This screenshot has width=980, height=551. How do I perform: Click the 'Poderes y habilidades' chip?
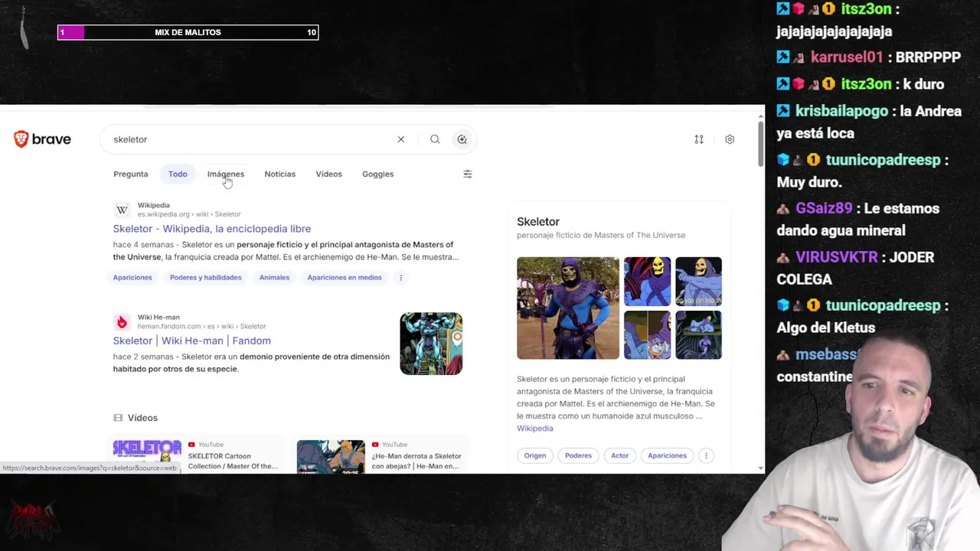click(205, 278)
